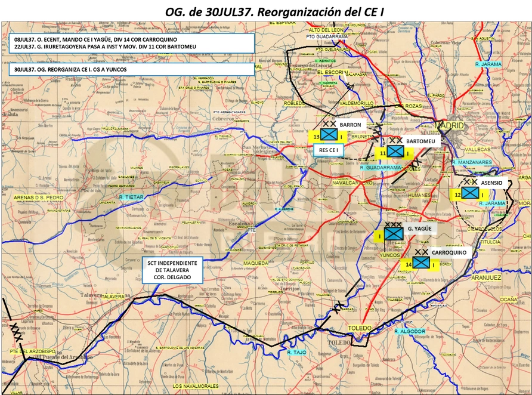Click the BARRON commander name label
The image size is (532, 395).
(350, 125)
